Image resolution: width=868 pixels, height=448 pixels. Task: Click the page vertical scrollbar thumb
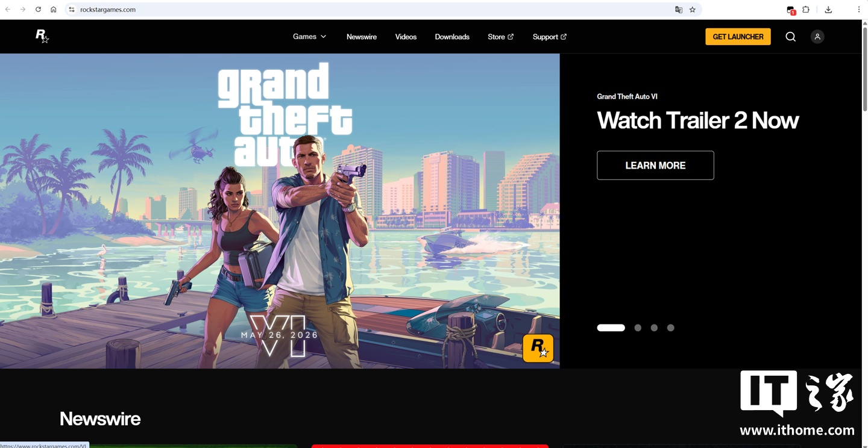click(865, 69)
